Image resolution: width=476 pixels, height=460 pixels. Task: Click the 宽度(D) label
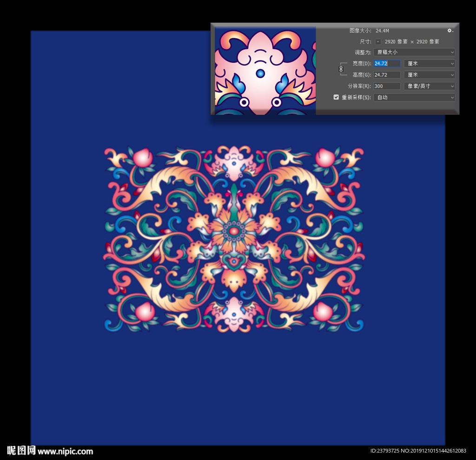(362, 64)
